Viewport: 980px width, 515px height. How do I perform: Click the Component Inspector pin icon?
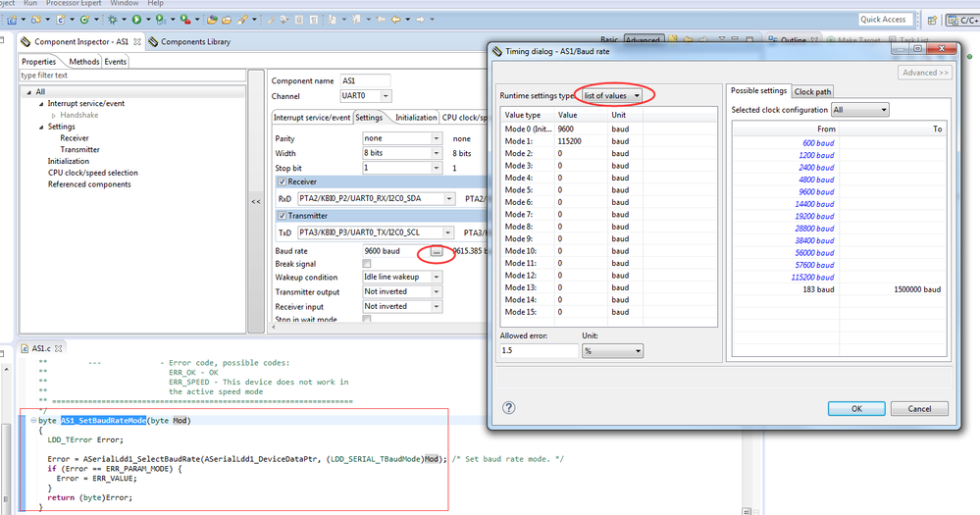pos(673,39)
